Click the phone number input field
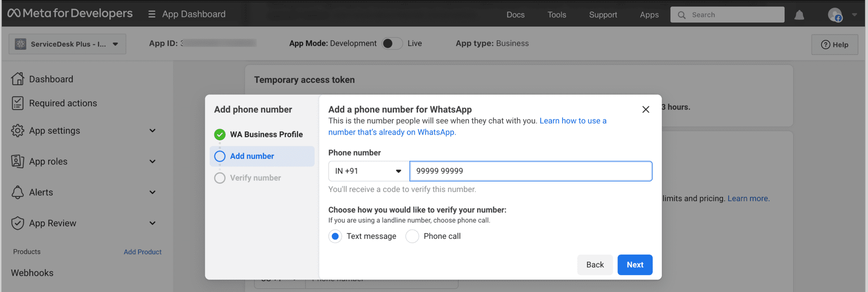 530,171
